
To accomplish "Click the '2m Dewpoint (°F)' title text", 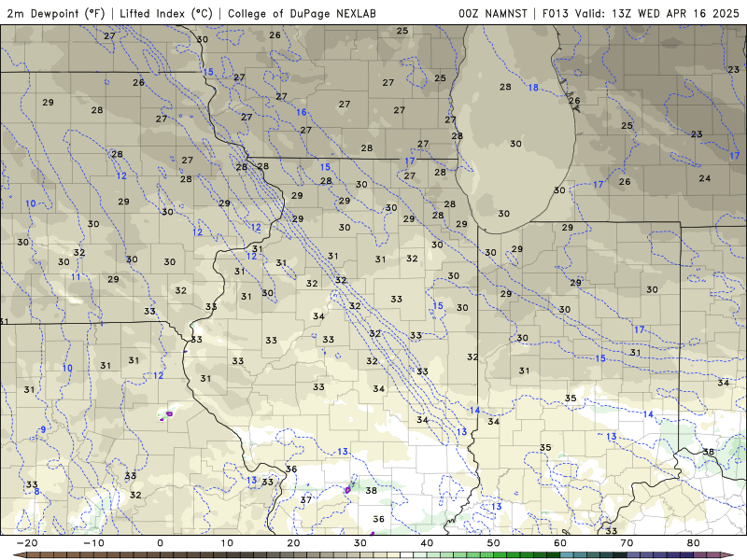I will tap(55, 14).
